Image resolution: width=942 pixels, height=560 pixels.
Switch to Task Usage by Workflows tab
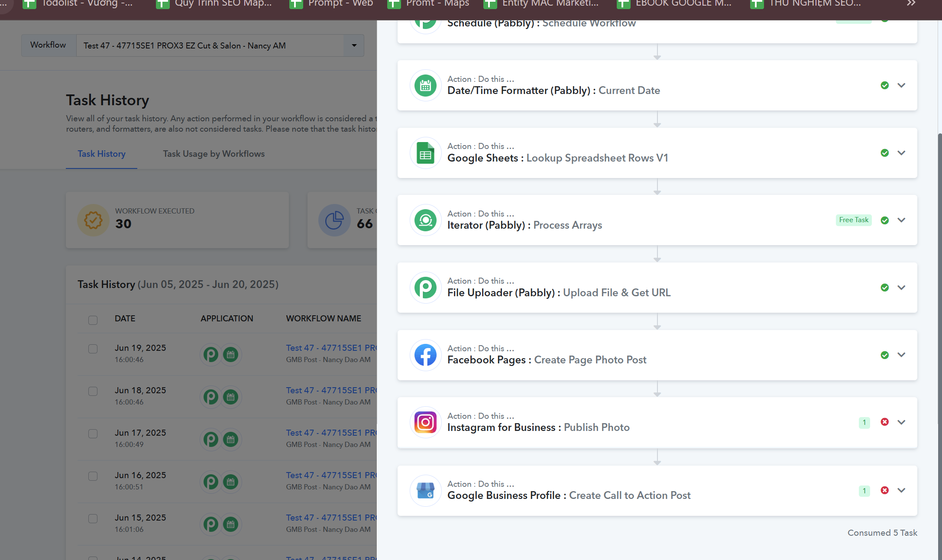[214, 154]
